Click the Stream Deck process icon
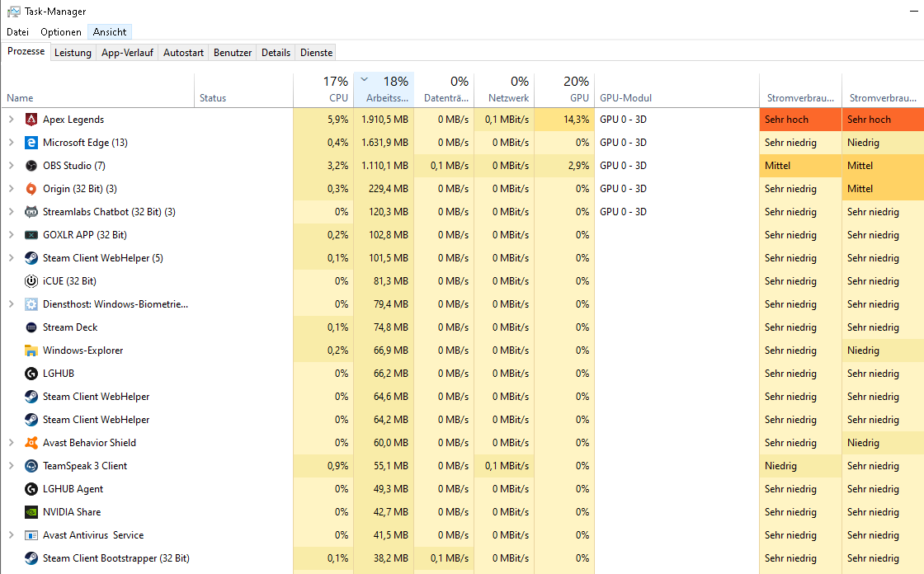This screenshot has width=924, height=574. [31, 327]
